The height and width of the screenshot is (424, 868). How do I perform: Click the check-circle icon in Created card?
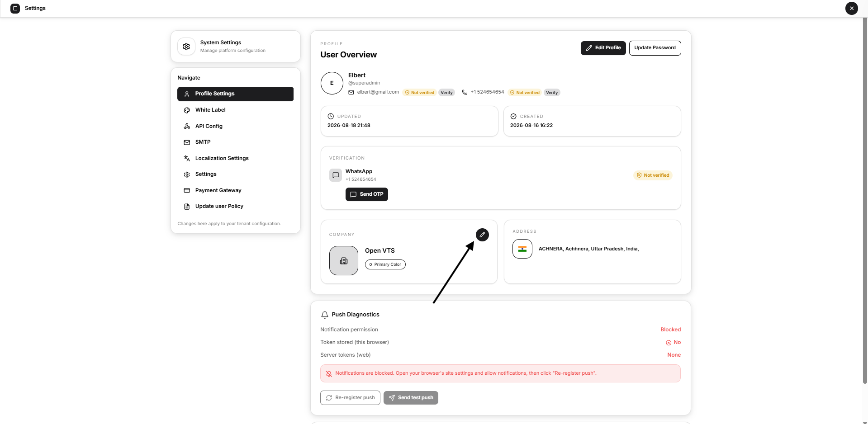513,116
